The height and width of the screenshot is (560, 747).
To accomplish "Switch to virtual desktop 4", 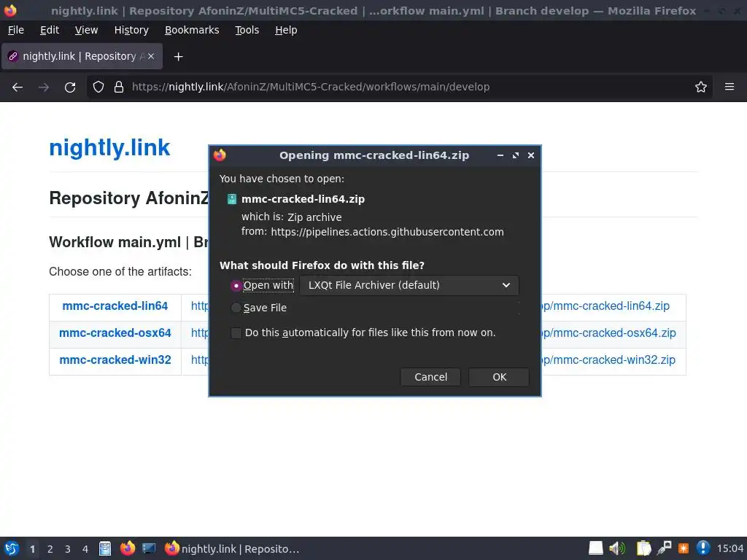I will [85, 549].
